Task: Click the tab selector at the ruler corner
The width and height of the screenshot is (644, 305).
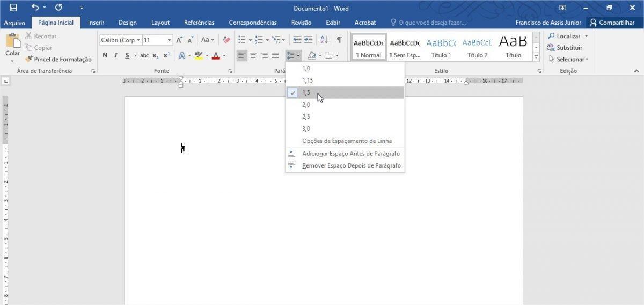Action: pos(6,81)
